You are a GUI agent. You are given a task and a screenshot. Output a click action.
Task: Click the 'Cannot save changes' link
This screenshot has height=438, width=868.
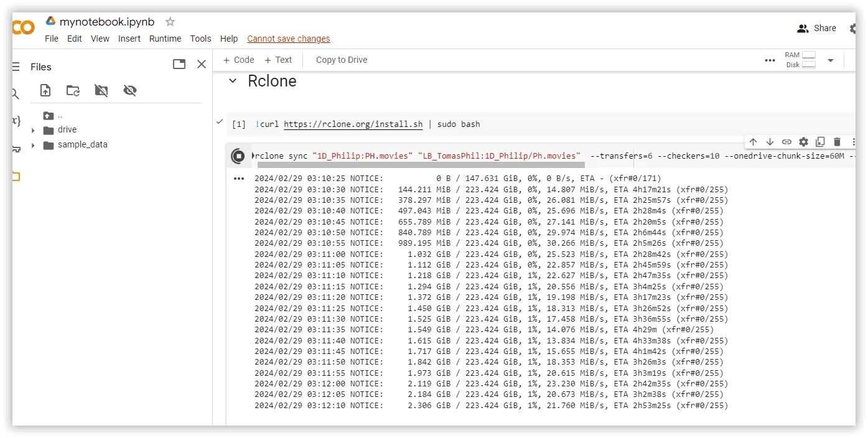pyautogui.click(x=289, y=39)
